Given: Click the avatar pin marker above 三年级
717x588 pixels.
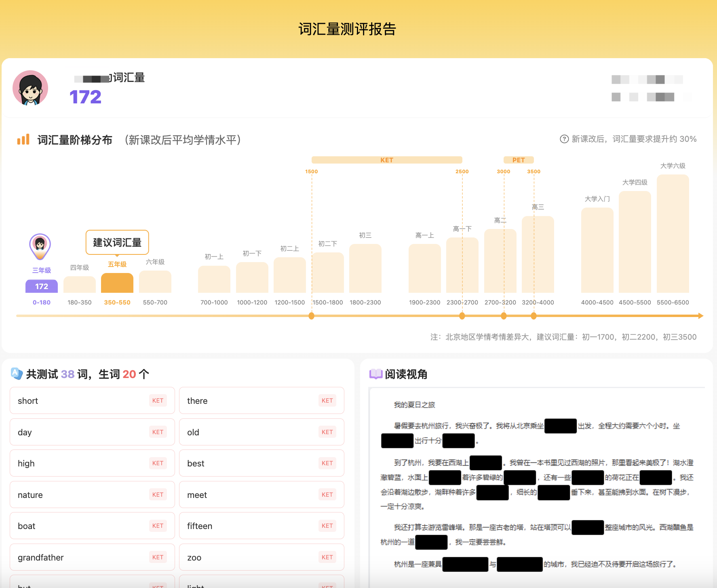Looking at the screenshot, I should (40, 246).
